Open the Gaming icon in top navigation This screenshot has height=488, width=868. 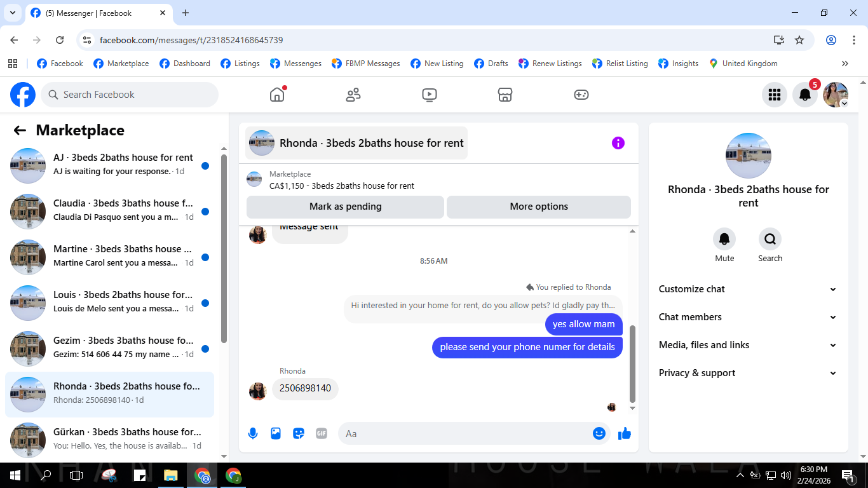point(581,95)
